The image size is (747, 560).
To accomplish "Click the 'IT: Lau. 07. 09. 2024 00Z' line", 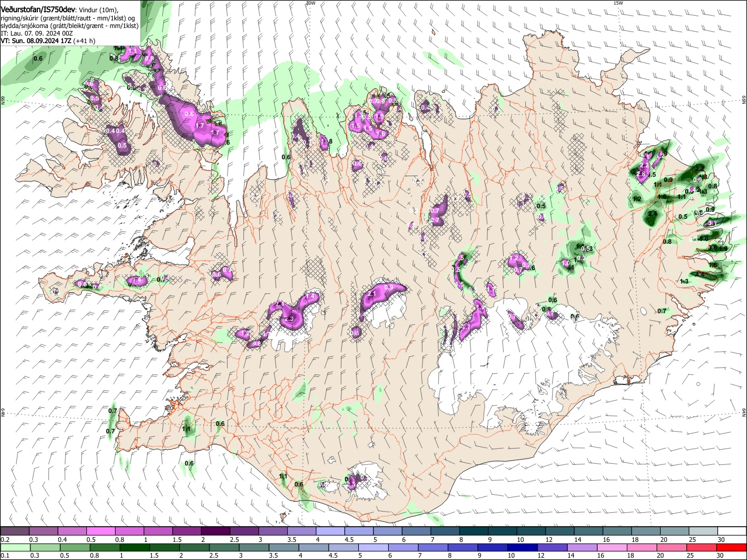I will (37, 34).
